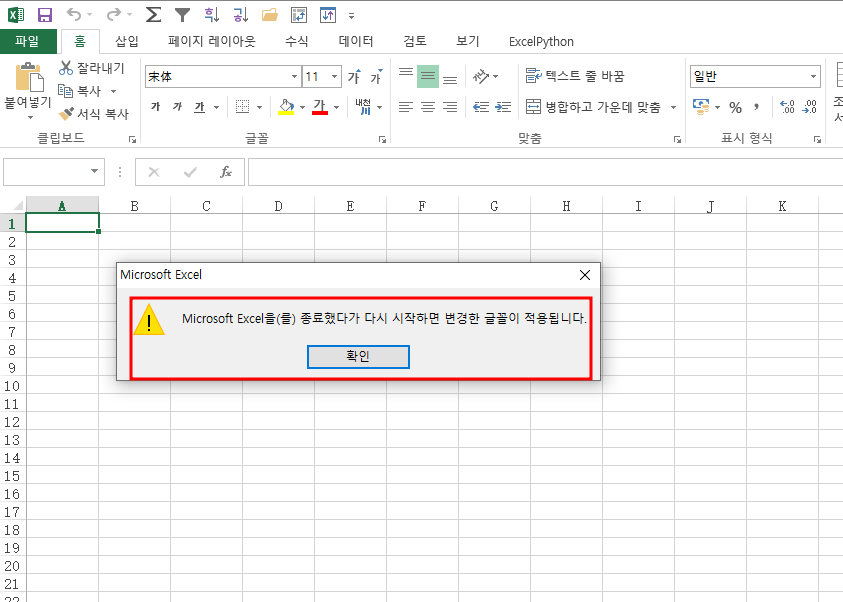The image size is (843, 602).
Task: Open the 파일 (File) tab
Action: coord(28,41)
